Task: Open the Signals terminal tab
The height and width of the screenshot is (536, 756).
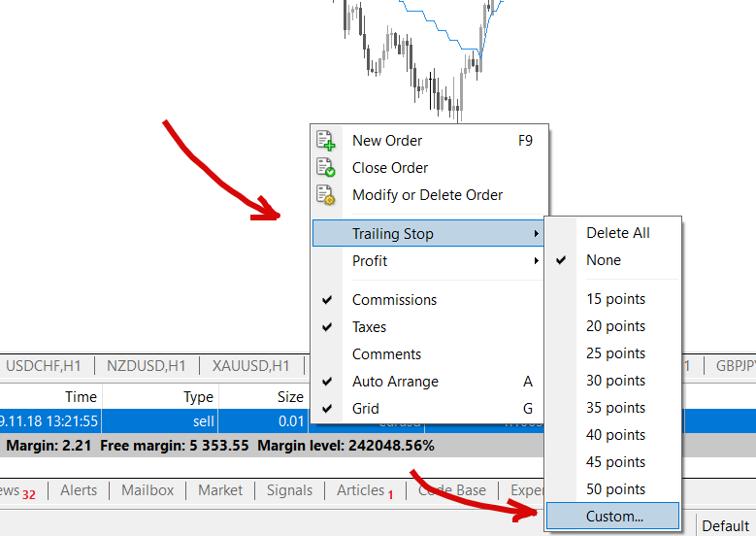Action: [289, 490]
